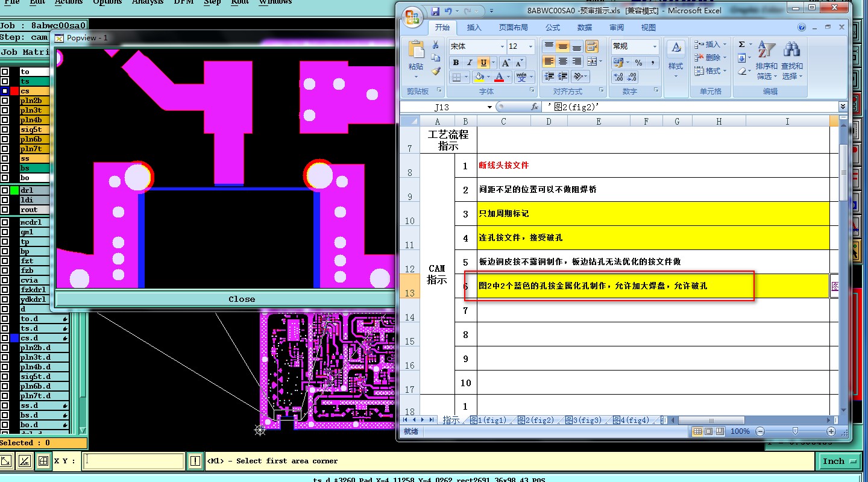
Task: Click the area zoom tool icon bottom-left
Action: [x=7, y=462]
